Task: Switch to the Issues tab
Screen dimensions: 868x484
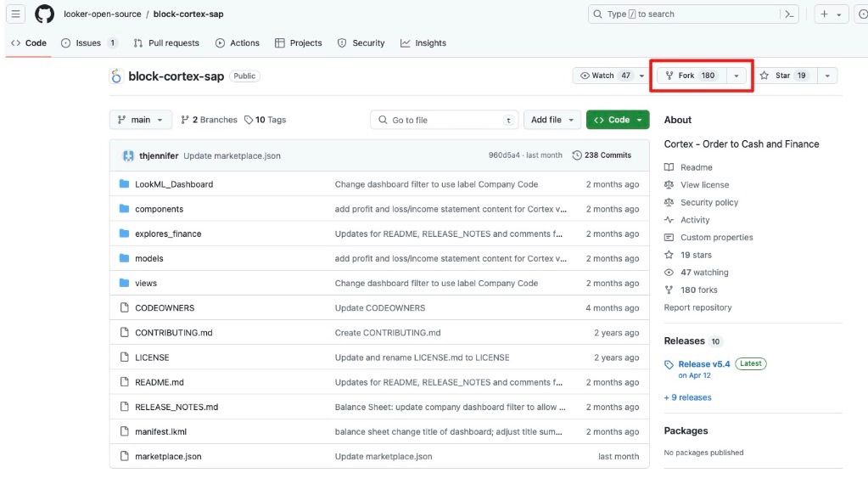Action: click(x=88, y=42)
